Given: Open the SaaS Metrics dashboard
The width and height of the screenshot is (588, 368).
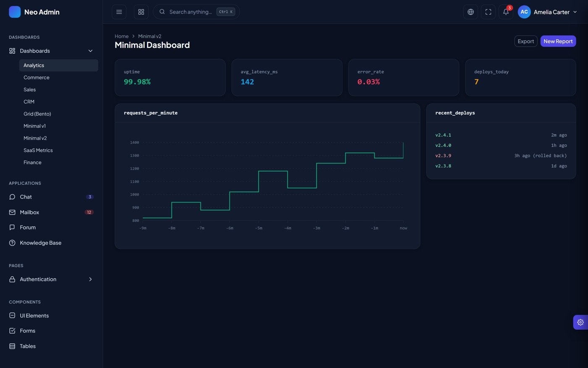Looking at the screenshot, I should 58,150.
